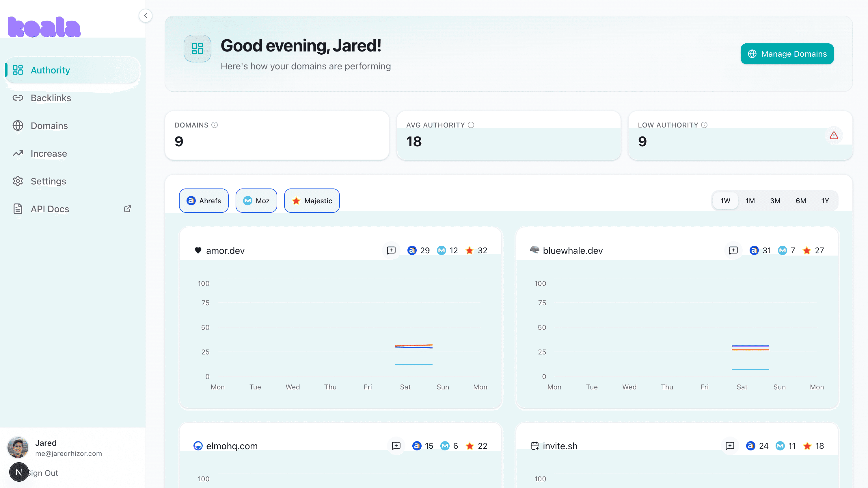Toggle the Moz metric filter
Viewport: 868px width, 488px height.
click(256, 201)
